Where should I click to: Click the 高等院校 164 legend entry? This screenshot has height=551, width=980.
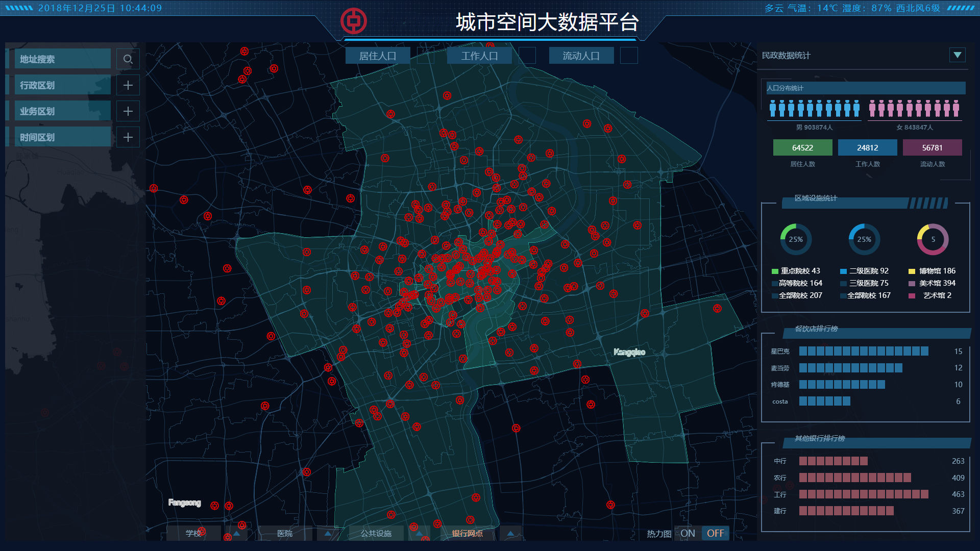pyautogui.click(x=797, y=283)
